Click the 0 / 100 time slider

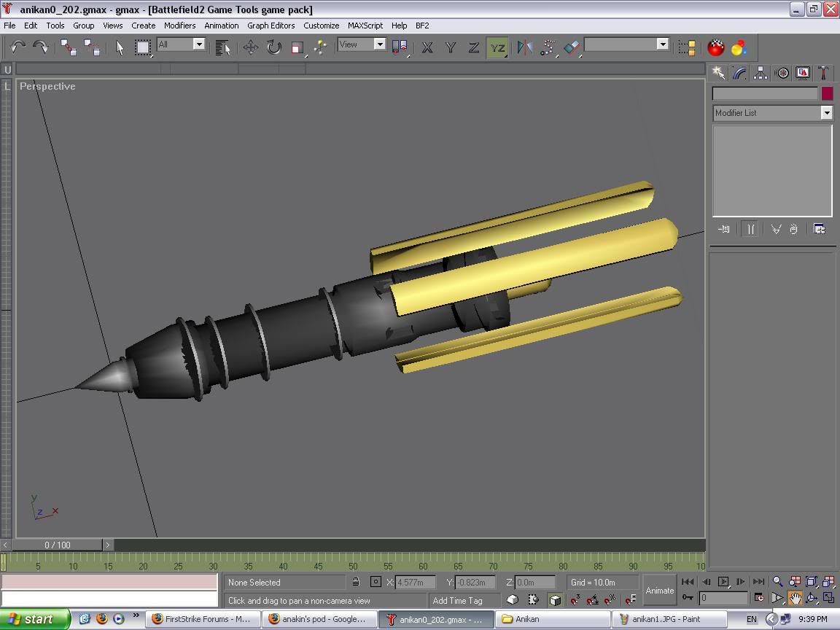[58, 545]
